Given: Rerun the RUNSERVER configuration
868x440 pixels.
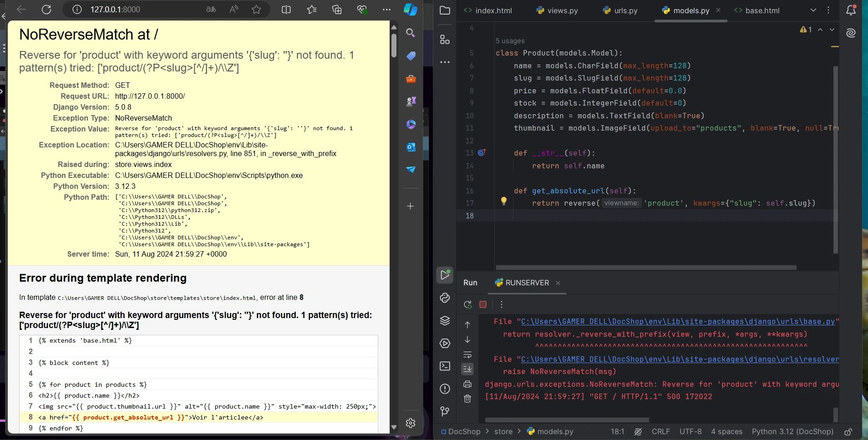Looking at the screenshot, I should (467, 304).
